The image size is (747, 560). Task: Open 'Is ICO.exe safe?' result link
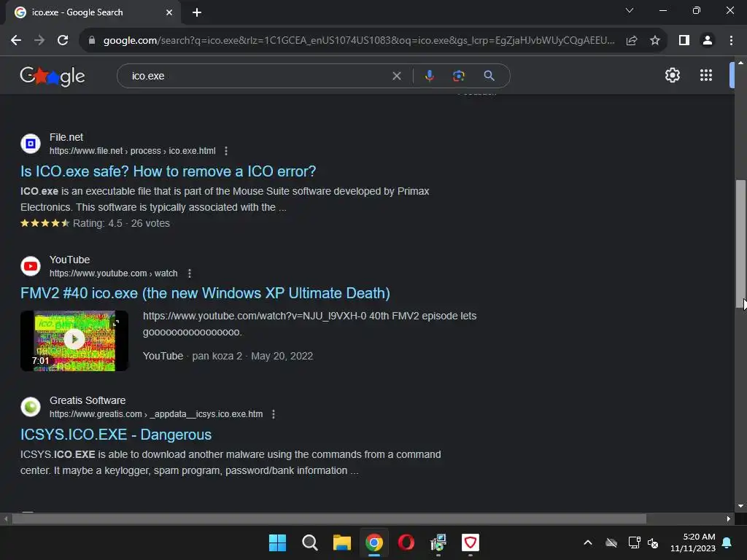[169, 171]
